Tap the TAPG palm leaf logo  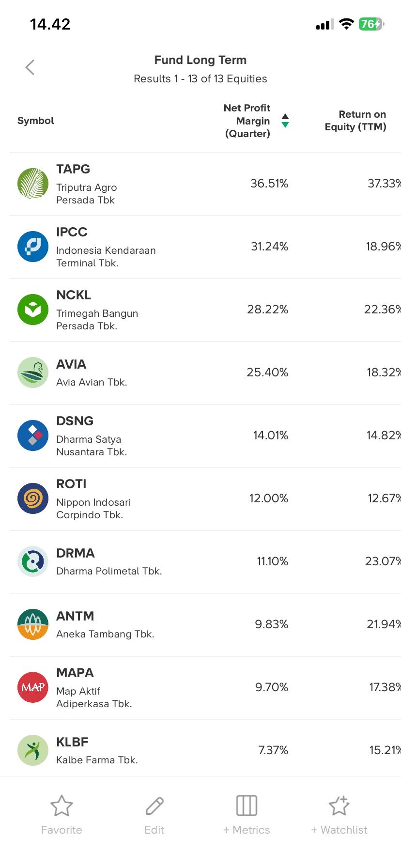(33, 184)
